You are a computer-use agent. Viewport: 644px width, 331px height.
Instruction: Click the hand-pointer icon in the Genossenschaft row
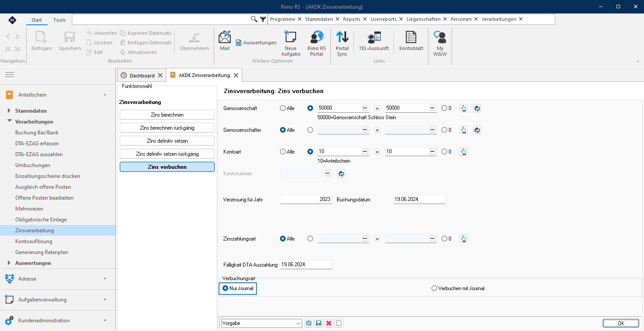pos(463,108)
